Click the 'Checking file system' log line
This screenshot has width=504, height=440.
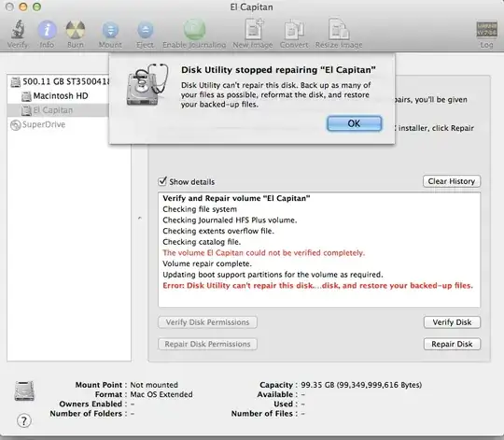point(200,209)
